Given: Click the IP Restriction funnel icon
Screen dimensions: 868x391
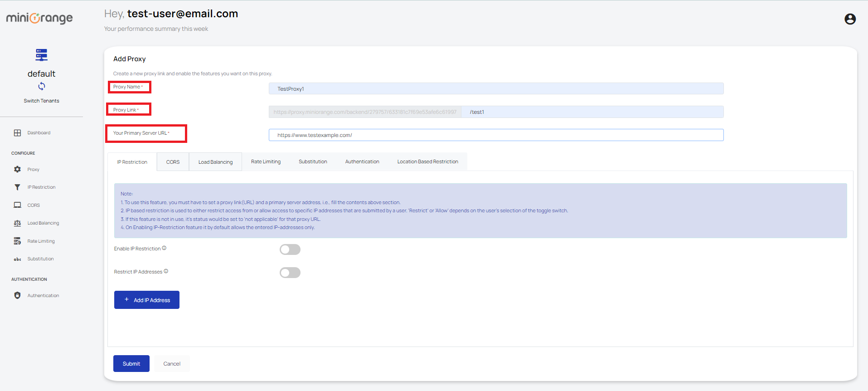Looking at the screenshot, I should (x=17, y=187).
